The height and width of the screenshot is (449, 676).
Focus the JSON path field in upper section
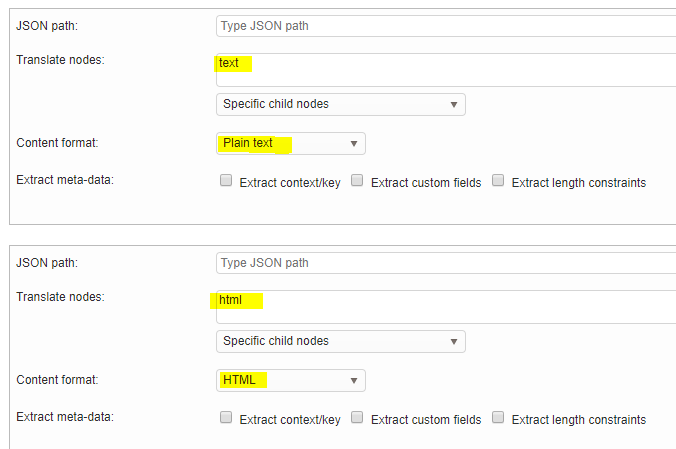point(445,26)
